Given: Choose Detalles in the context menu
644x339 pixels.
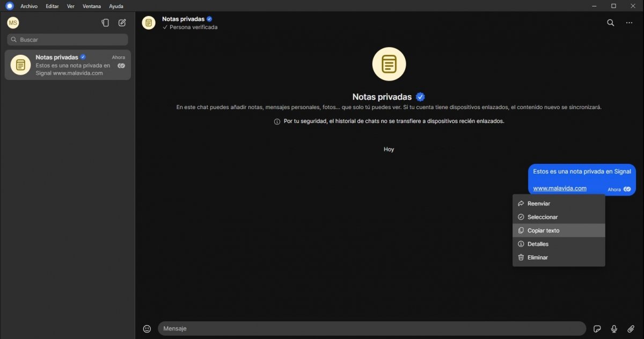Looking at the screenshot, I should pyautogui.click(x=559, y=244).
